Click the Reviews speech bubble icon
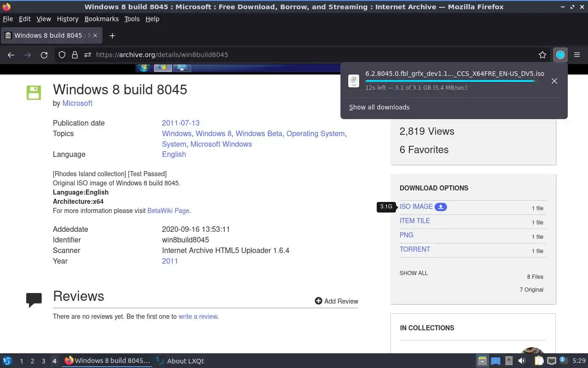 click(34, 300)
